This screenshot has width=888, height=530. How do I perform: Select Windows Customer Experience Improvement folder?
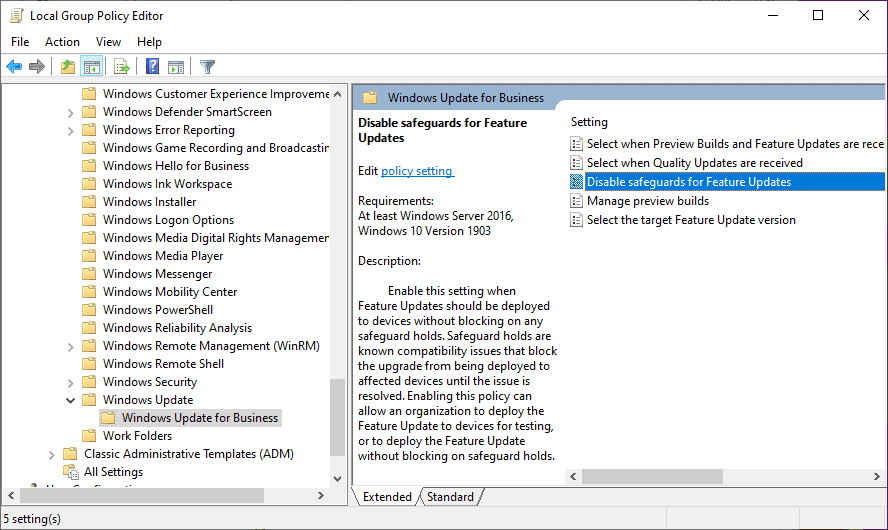(215, 94)
